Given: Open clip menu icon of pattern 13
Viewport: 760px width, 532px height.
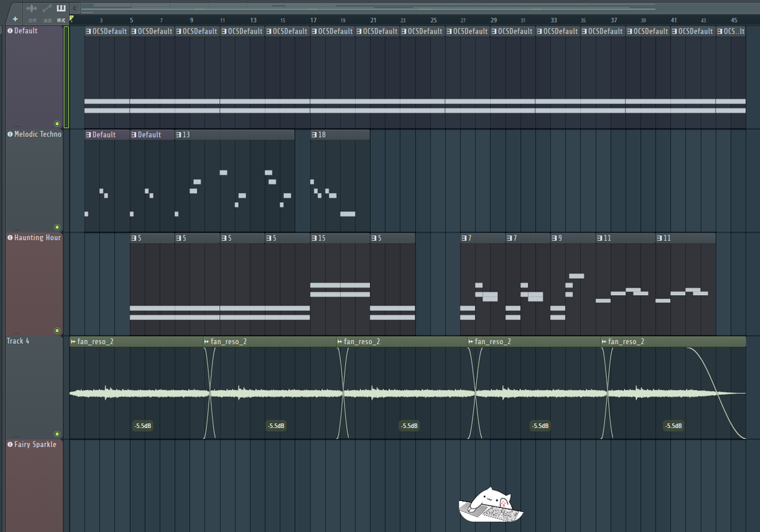Looking at the screenshot, I should coord(179,134).
